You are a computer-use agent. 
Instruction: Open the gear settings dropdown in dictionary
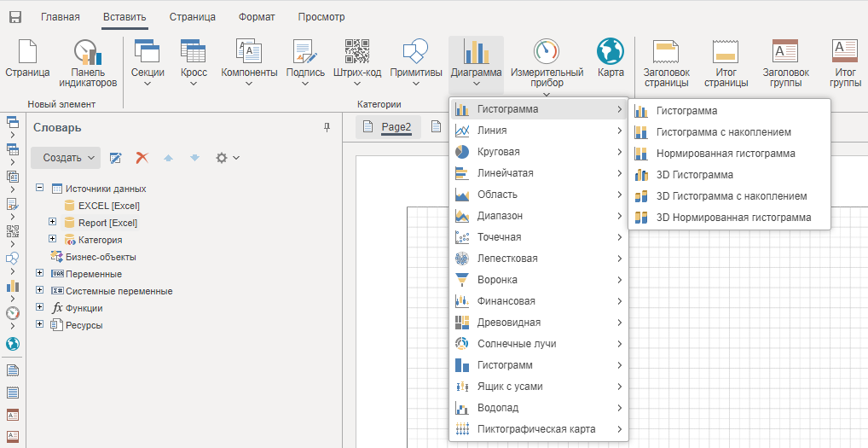tap(227, 158)
